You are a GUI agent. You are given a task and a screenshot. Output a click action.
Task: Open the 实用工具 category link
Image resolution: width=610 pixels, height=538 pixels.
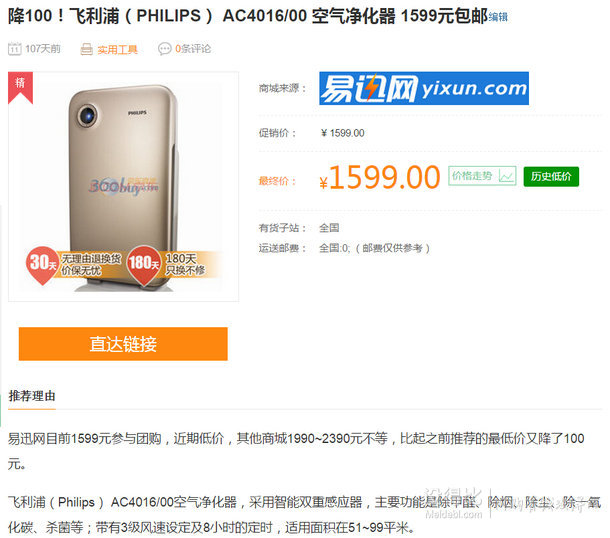(117, 49)
